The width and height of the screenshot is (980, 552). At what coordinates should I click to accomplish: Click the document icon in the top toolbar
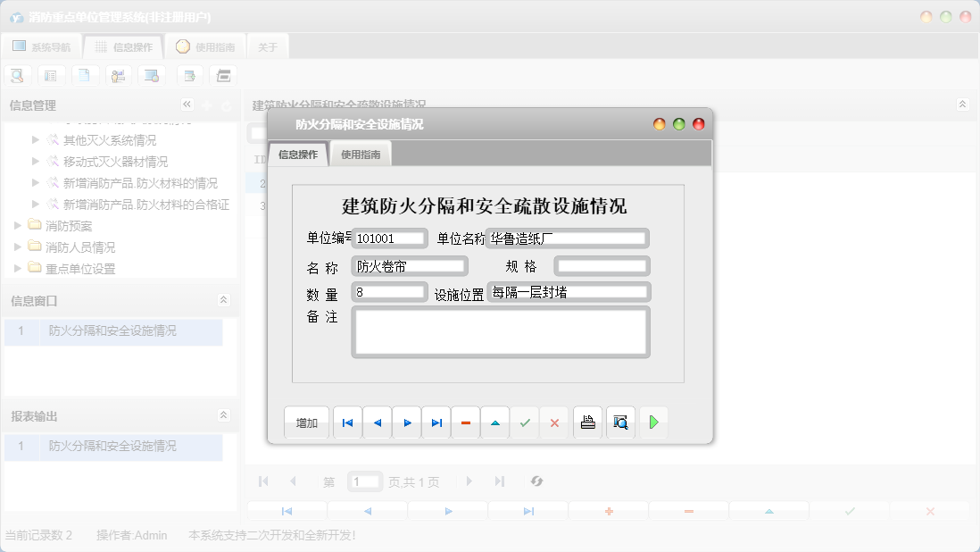(x=85, y=75)
